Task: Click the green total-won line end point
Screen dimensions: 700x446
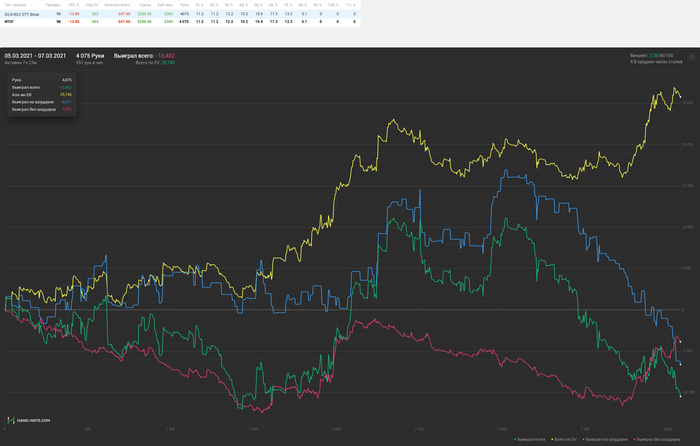Action: (x=680, y=396)
